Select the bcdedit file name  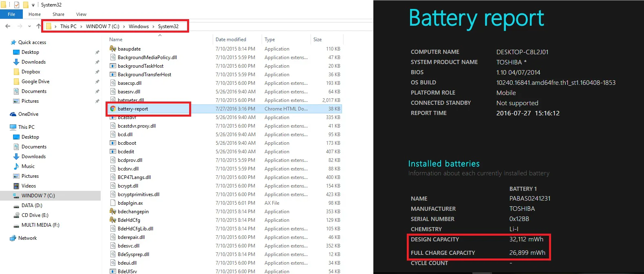126,152
